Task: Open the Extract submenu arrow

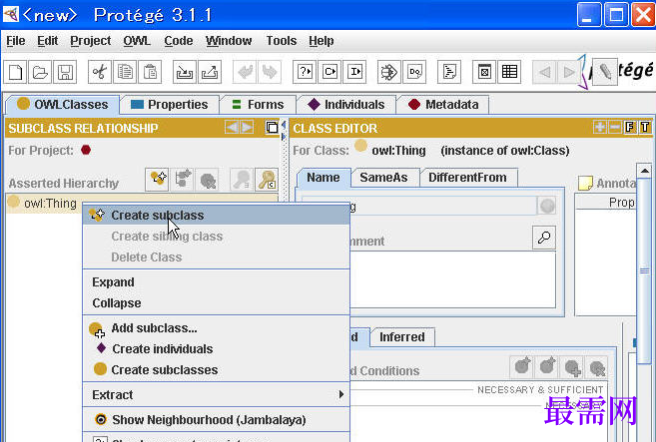Action: coord(341,394)
